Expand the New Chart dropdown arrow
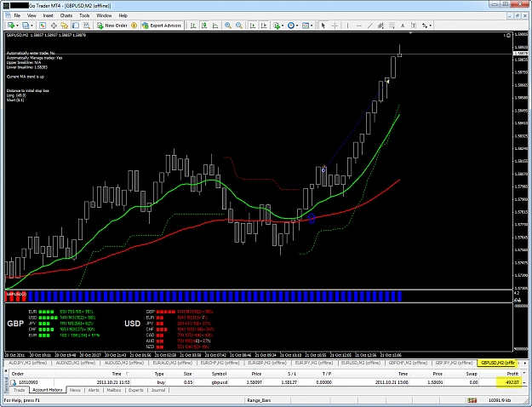532x407 pixels. pos(17,26)
